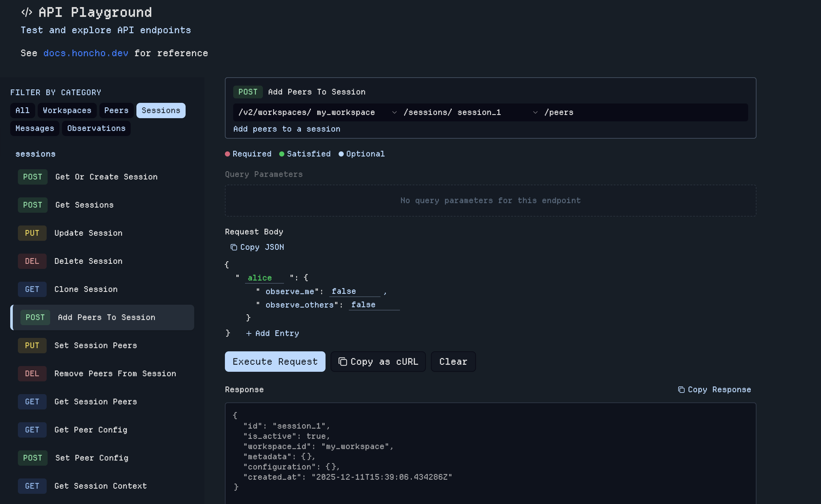Image resolution: width=821 pixels, height=504 pixels.
Task: Select the Delete Session endpoint
Action: click(x=88, y=261)
